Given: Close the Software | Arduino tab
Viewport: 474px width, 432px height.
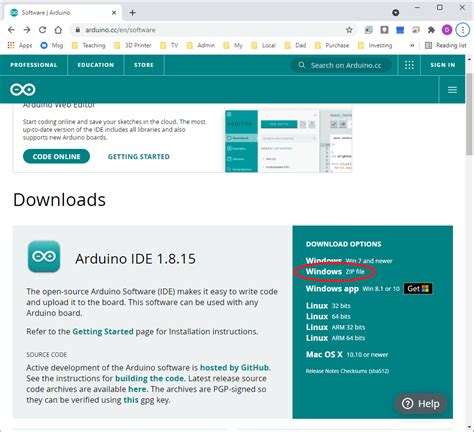Looking at the screenshot, I should click(x=114, y=13).
